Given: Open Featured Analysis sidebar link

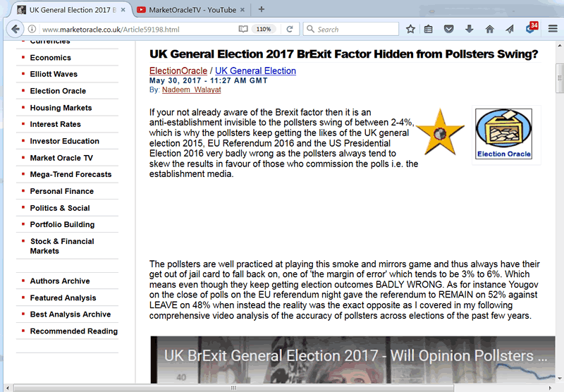Looking at the screenshot, I should tap(63, 298).
